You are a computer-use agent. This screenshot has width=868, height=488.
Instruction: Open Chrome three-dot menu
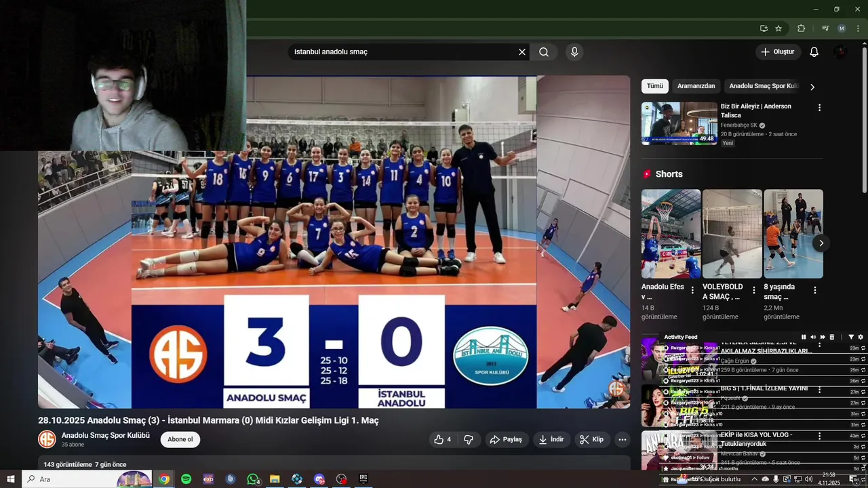click(x=858, y=28)
